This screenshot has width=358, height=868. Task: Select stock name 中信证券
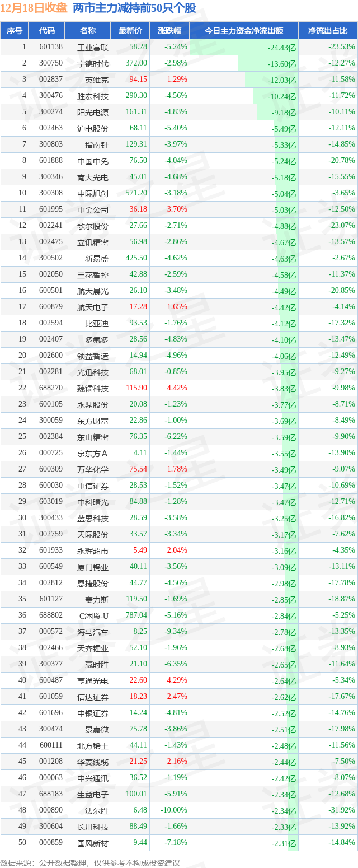point(93,486)
